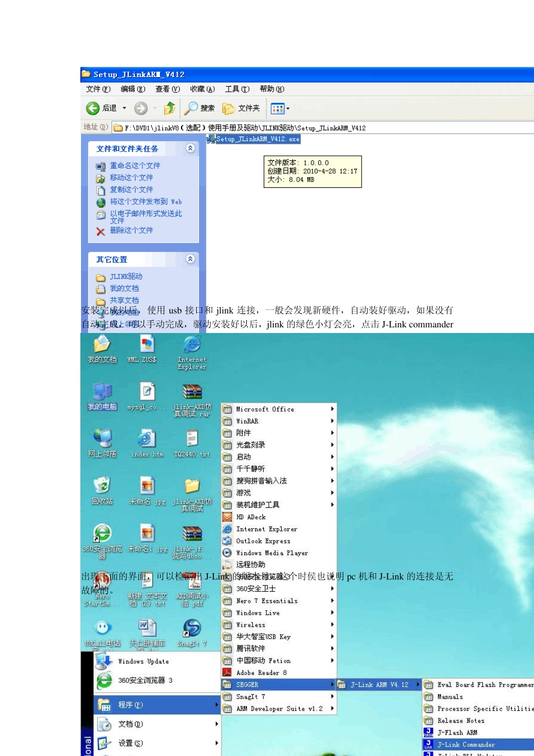Image resolution: width=534 pixels, height=756 pixels.
Task: Open the Search (搜索) toolbar button
Action: pyautogui.click(x=200, y=108)
